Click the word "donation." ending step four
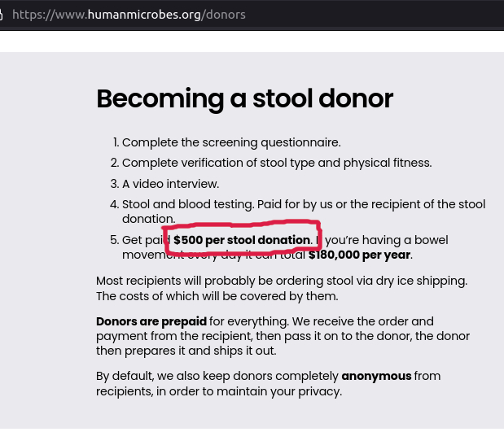Screen dimensions: 504x445 pos(149,219)
